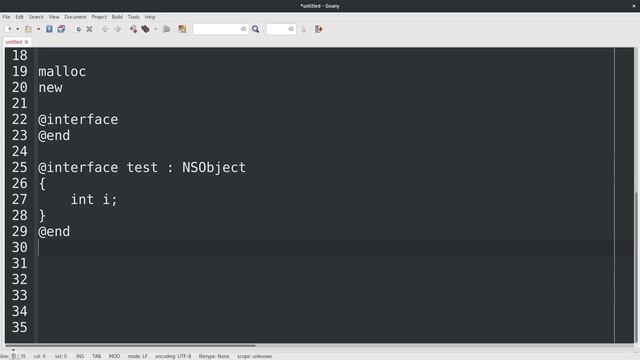Quit Geany with the exit icon
640x360 pixels.
pos(319,29)
